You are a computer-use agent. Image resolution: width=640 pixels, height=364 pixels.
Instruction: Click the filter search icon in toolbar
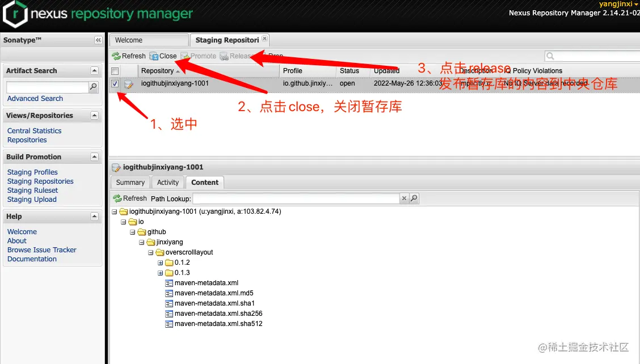(550, 56)
